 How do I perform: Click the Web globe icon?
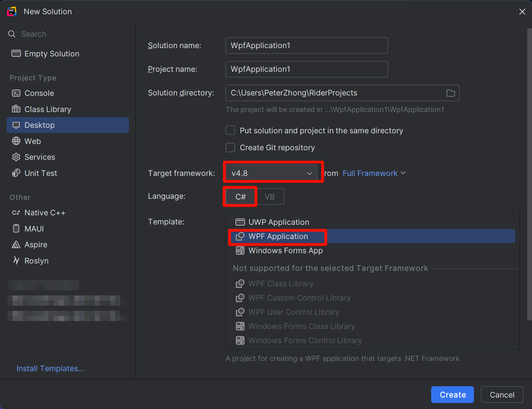[16, 141]
